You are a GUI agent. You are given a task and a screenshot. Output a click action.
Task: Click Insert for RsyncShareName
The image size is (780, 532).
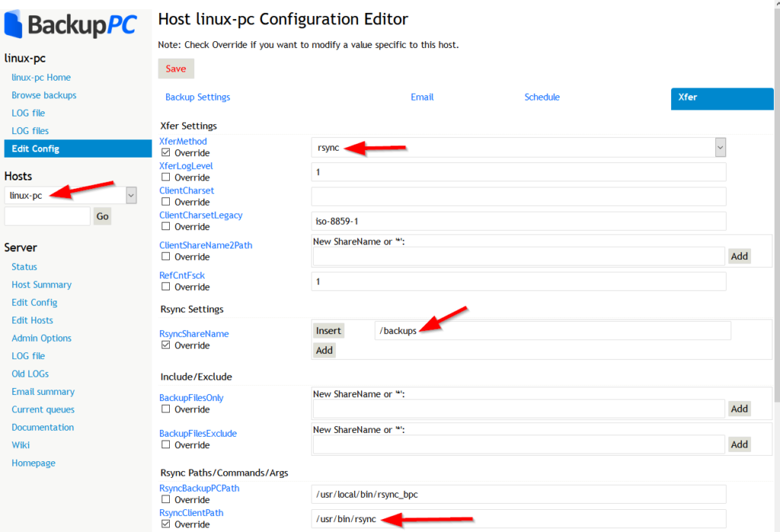(328, 330)
